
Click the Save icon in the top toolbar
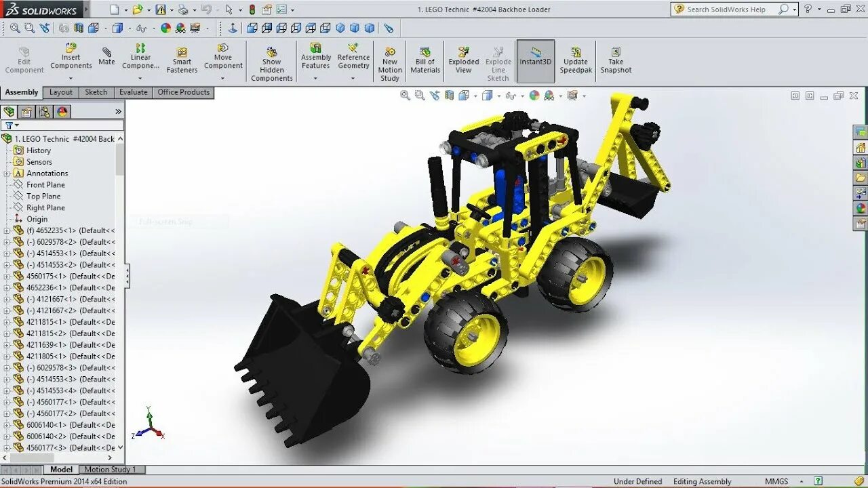[160, 9]
